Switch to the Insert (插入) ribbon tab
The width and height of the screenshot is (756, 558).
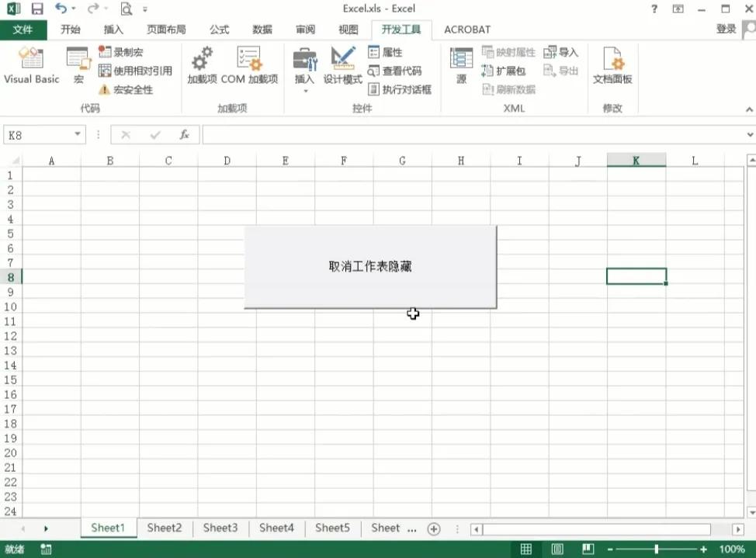point(114,30)
